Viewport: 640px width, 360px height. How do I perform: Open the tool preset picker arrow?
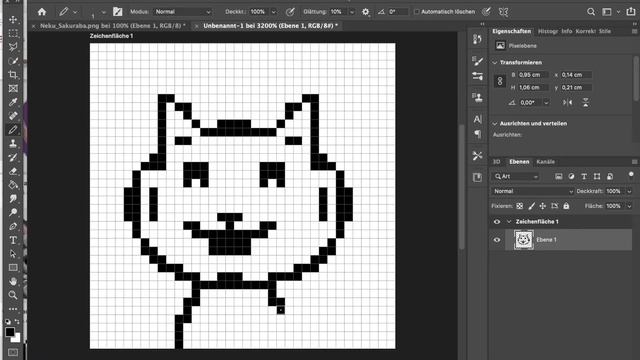75,12
